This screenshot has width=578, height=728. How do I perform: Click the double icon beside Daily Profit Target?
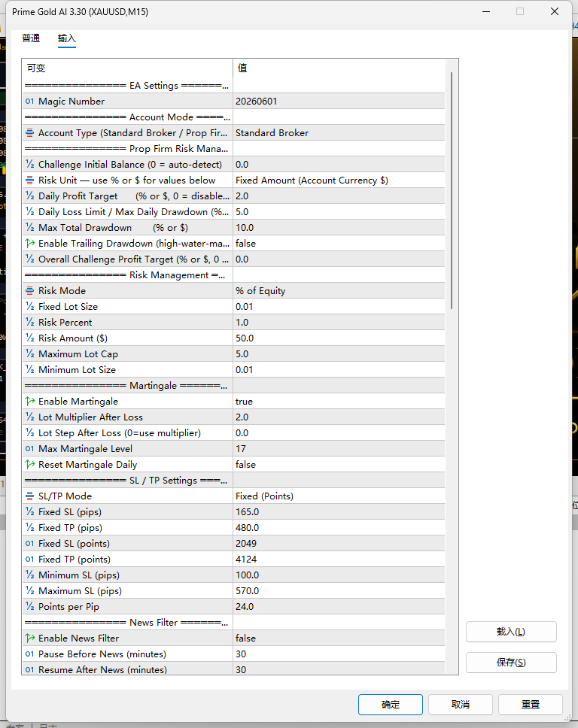[30, 196]
